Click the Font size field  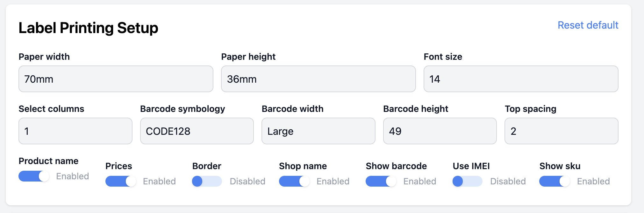[x=521, y=79]
